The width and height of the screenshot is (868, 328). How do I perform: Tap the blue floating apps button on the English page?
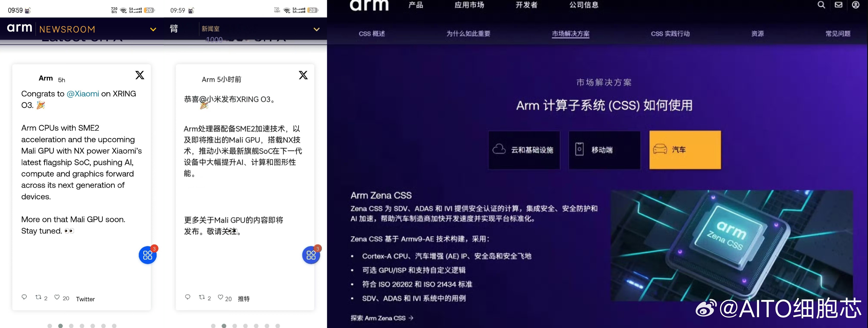coord(148,255)
